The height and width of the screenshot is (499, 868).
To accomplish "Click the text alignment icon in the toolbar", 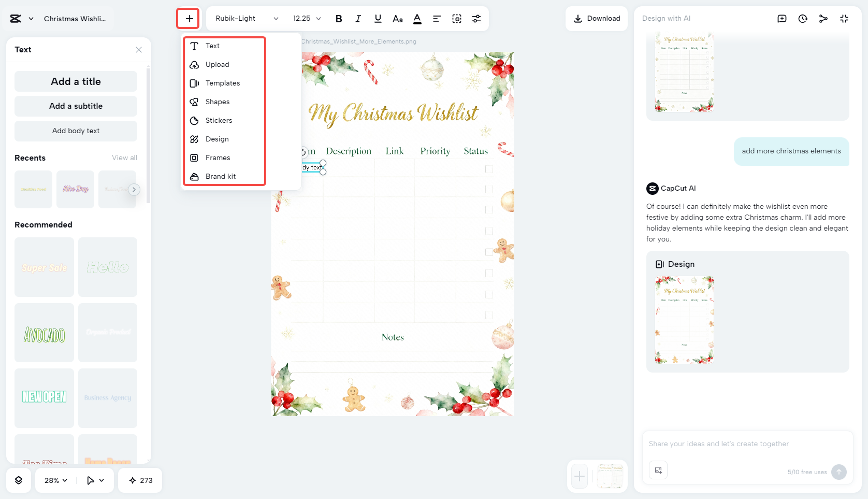I will pyautogui.click(x=437, y=18).
